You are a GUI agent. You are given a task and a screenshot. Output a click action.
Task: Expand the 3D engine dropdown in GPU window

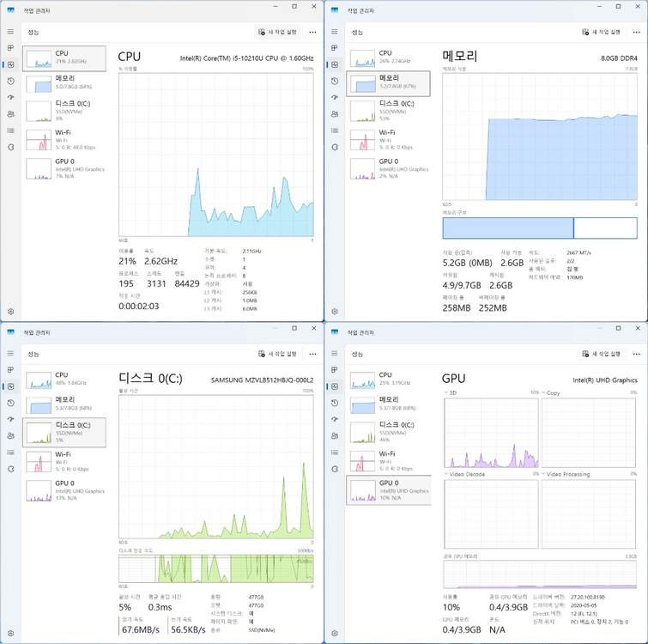point(446,392)
